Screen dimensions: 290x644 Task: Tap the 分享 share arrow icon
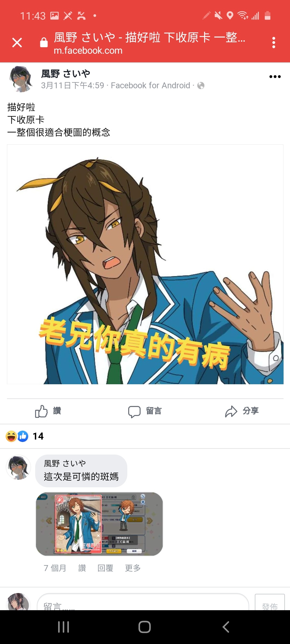(231, 411)
